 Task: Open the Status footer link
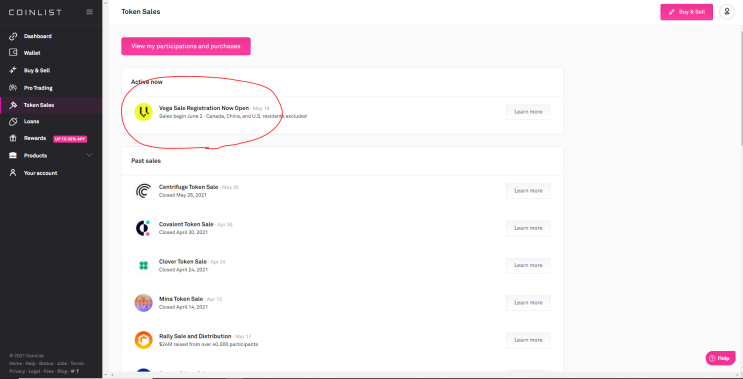point(46,363)
